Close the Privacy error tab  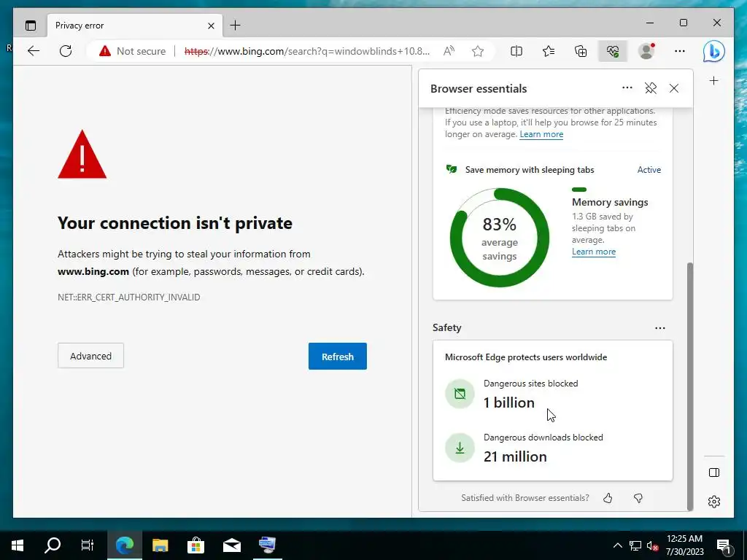click(x=211, y=26)
